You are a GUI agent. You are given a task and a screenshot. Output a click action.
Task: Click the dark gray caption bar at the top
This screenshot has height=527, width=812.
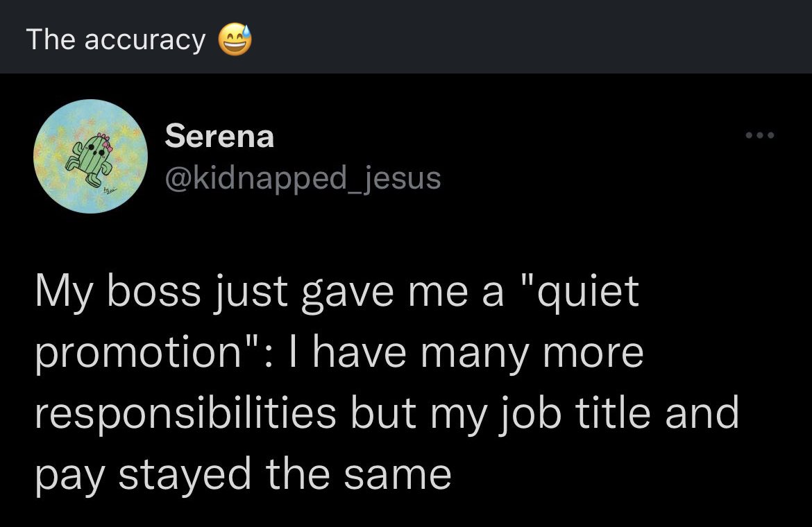406,37
